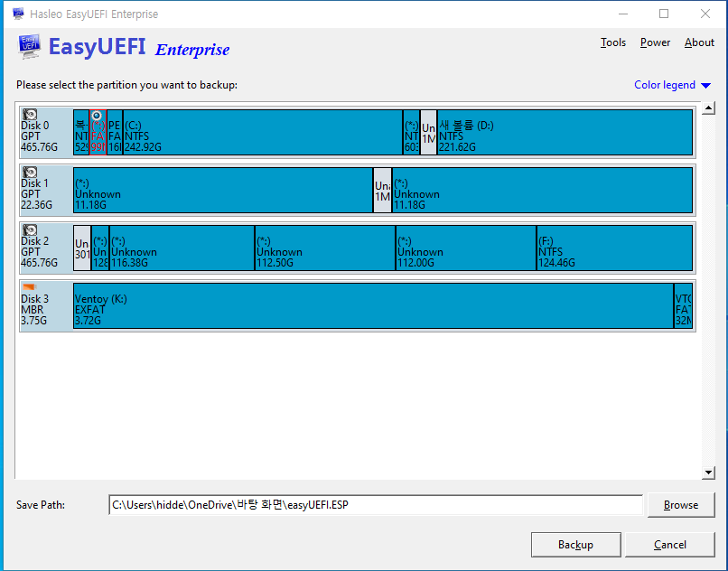
Task: Select the 1M unallocated block on Disk 1
Action: click(383, 190)
